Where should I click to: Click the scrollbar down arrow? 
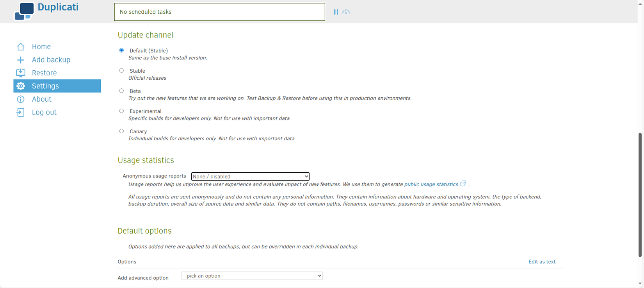coord(640,284)
